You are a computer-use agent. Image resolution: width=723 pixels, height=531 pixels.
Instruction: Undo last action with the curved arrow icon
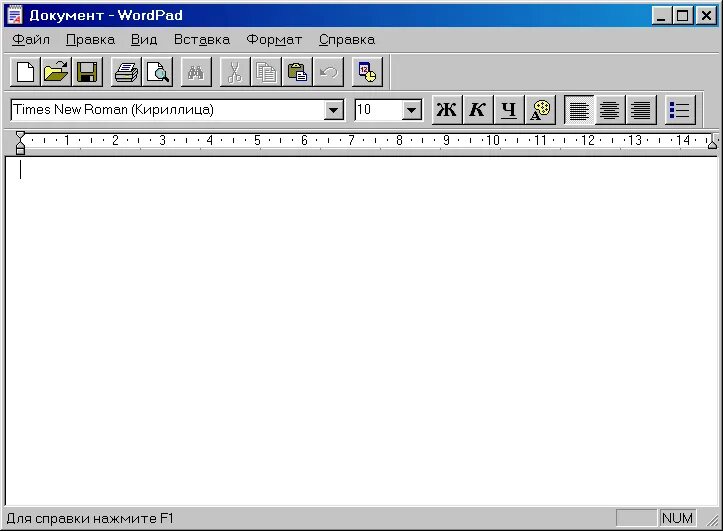[x=328, y=72]
